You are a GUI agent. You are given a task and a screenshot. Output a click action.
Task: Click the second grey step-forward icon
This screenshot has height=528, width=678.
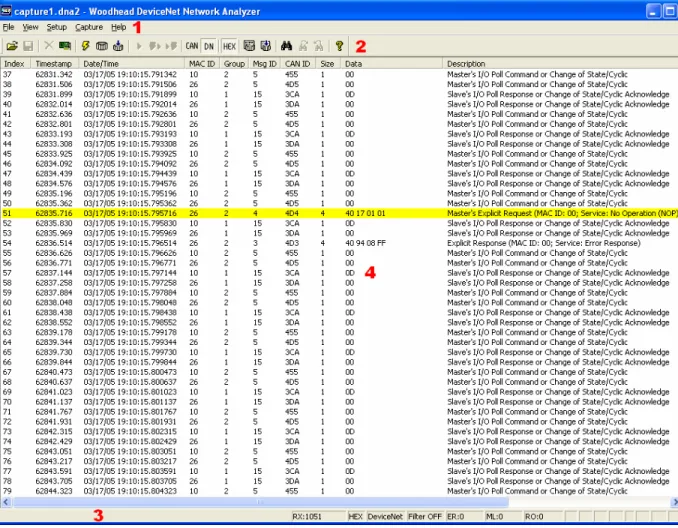(x=171, y=46)
